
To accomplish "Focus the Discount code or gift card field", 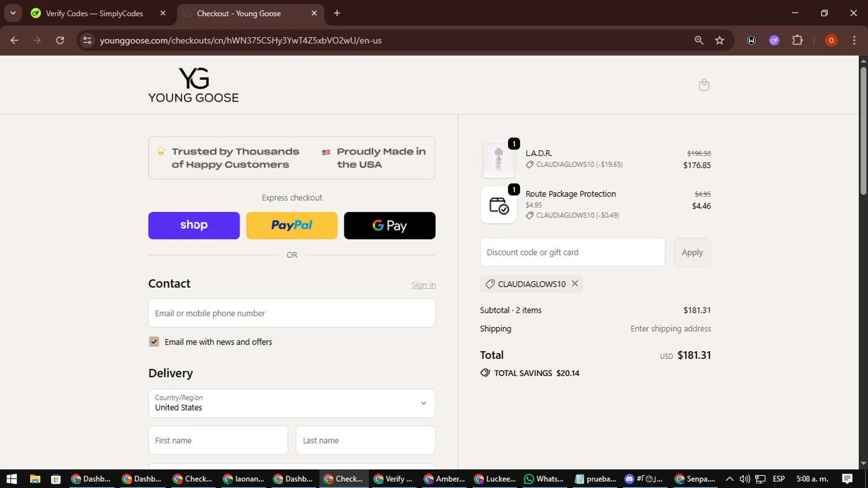I will click(572, 252).
